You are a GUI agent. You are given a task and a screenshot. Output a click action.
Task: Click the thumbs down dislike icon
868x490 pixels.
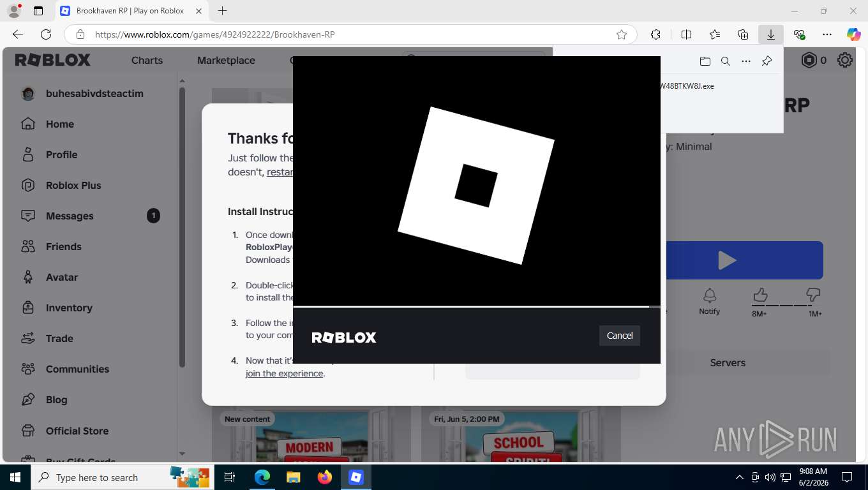(x=812, y=295)
